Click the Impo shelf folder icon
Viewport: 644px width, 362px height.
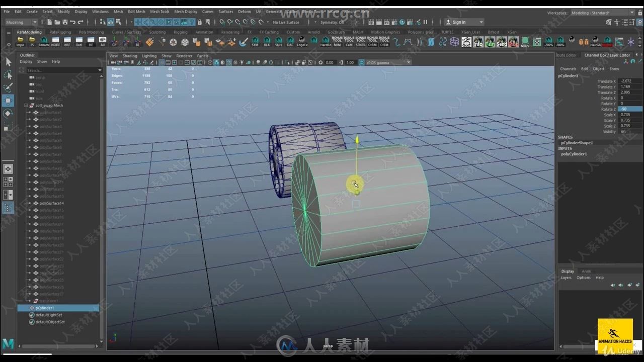coord(20,41)
